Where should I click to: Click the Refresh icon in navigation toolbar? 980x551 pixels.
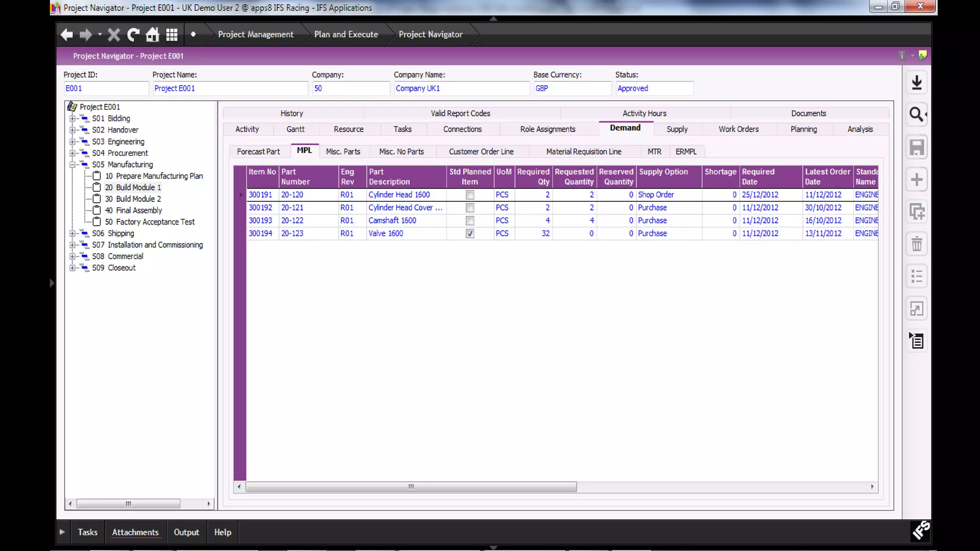(133, 34)
